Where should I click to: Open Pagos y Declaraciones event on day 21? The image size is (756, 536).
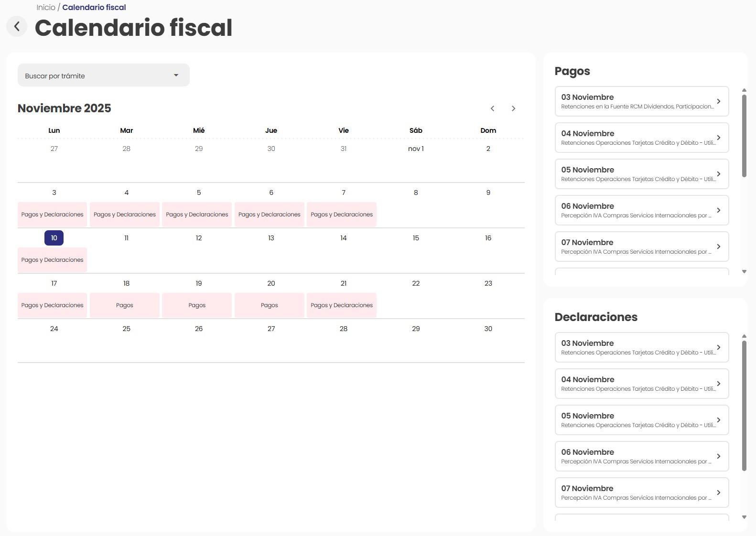(342, 305)
